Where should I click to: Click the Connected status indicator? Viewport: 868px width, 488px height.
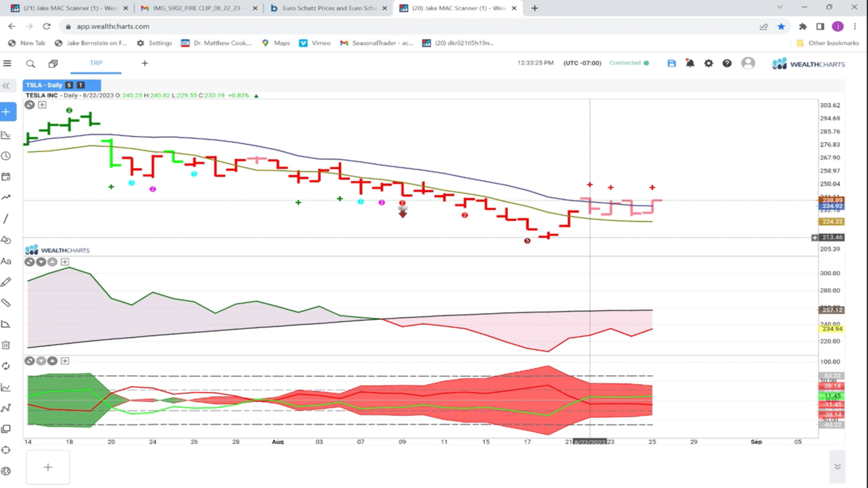(629, 63)
